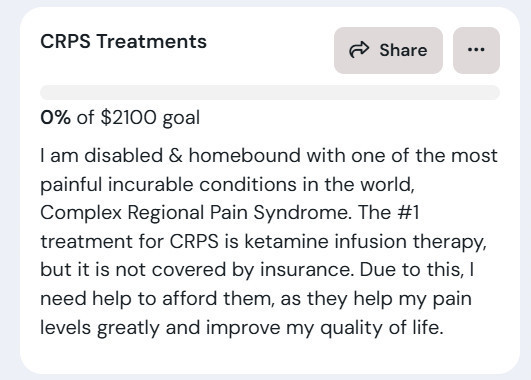The image size is (531, 380).
Task: Click the words levels greatly in description
Action: (x=100, y=328)
